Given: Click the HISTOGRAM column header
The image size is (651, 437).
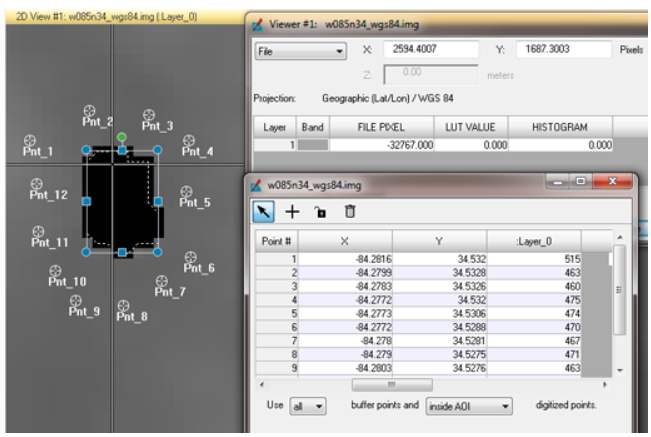Looking at the screenshot, I should pyautogui.click(x=560, y=127).
